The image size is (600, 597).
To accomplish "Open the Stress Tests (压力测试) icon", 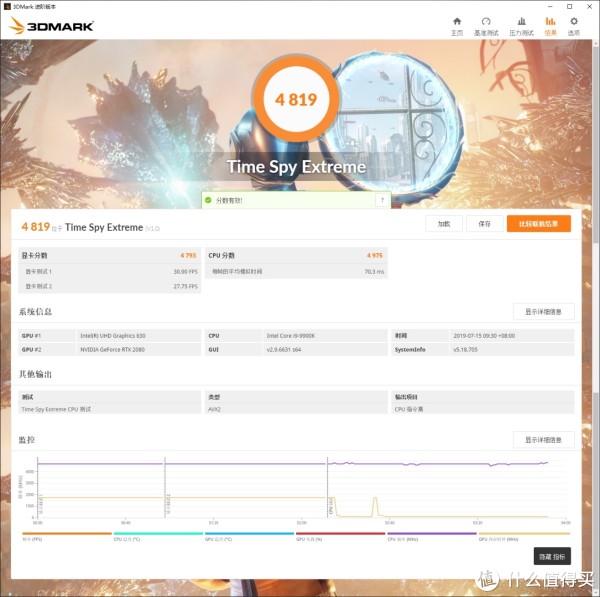I will click(521, 21).
